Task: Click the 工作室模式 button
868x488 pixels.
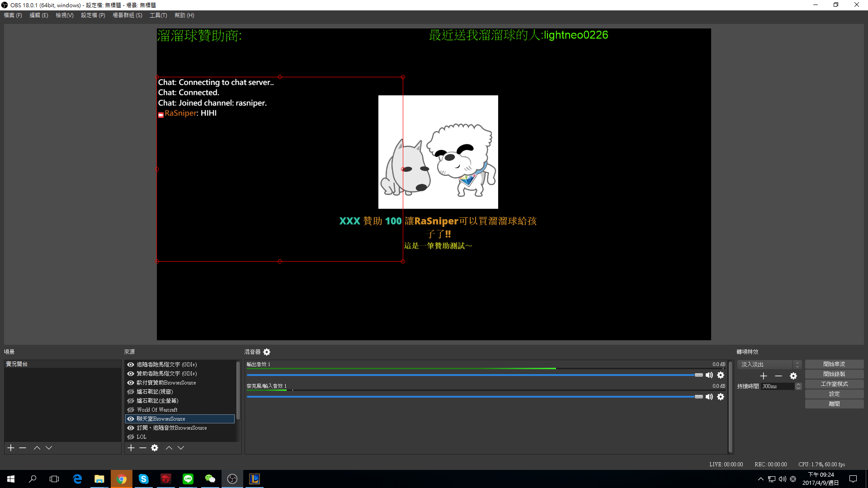Action: point(834,384)
